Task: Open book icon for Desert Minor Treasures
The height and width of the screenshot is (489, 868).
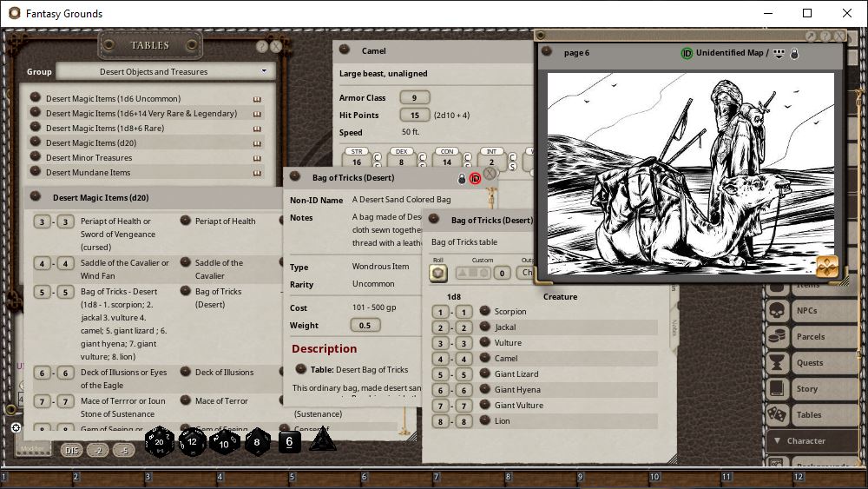Action: click(x=257, y=158)
